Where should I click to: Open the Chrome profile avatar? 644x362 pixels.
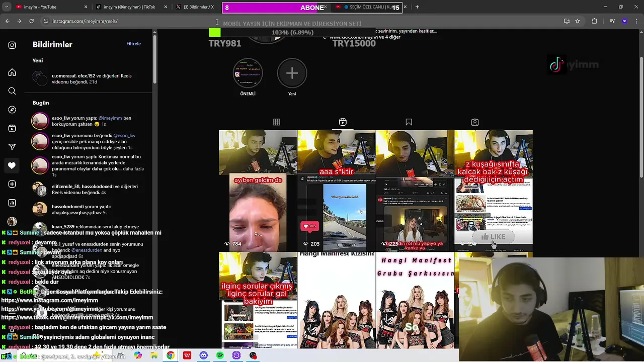tap(624, 21)
